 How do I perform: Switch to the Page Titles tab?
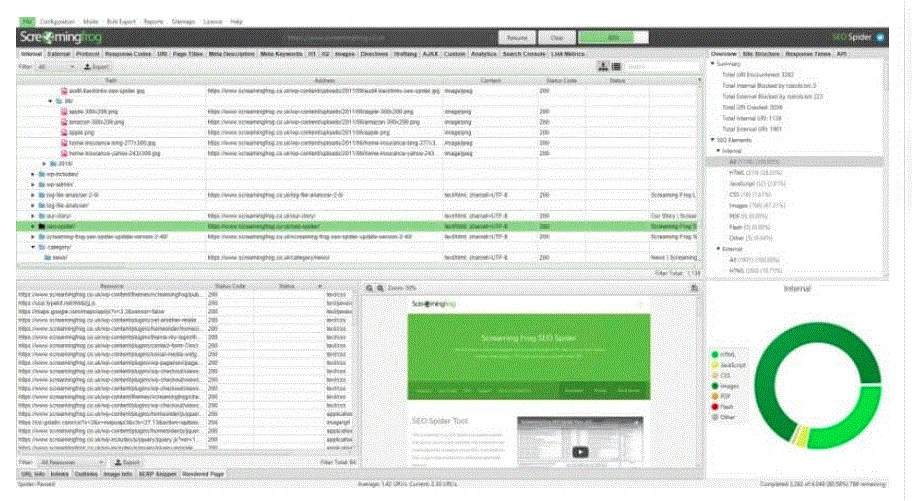pyautogui.click(x=188, y=54)
